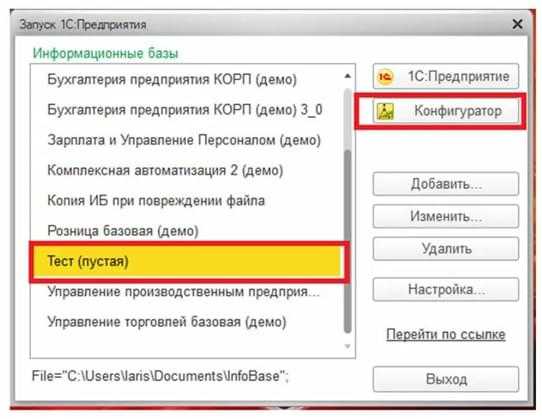Follow the Перейти по ссылке link
The width and height of the screenshot is (542, 419).
pos(446,334)
